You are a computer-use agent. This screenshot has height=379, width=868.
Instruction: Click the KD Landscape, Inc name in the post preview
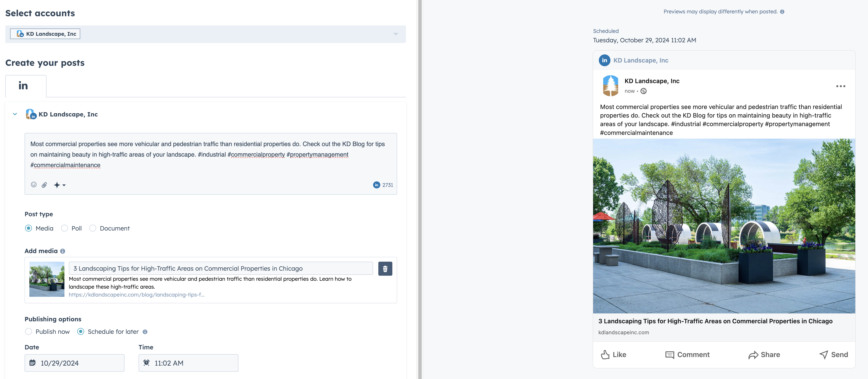(x=652, y=81)
